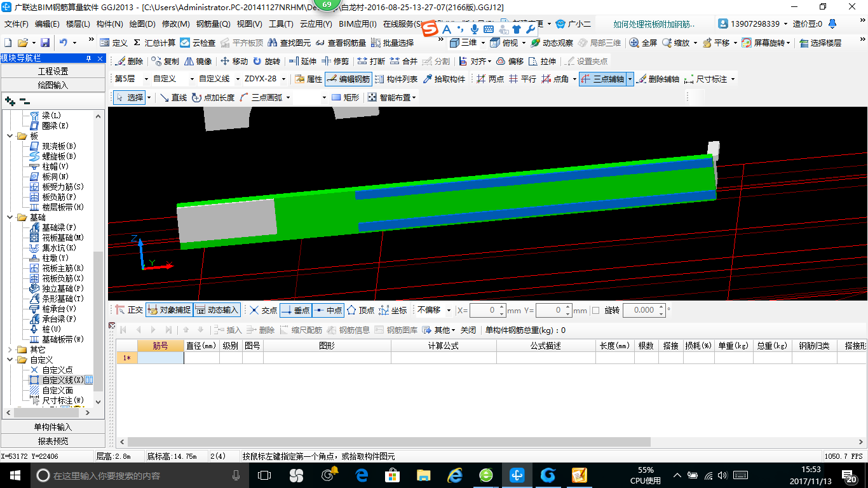The height and width of the screenshot is (488, 868).
Task: Click 删除辅轴 tool
Action: pos(658,79)
